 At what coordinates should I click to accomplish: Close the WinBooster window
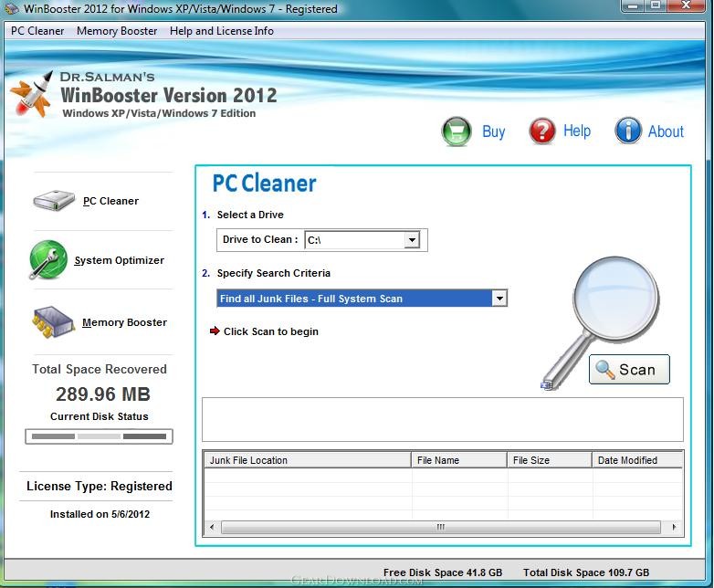(x=686, y=5)
